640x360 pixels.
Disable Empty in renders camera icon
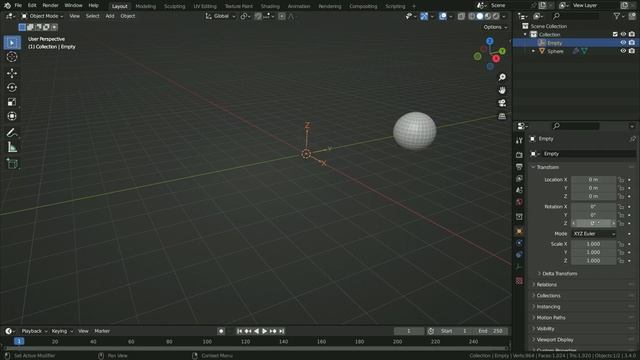tap(631, 43)
